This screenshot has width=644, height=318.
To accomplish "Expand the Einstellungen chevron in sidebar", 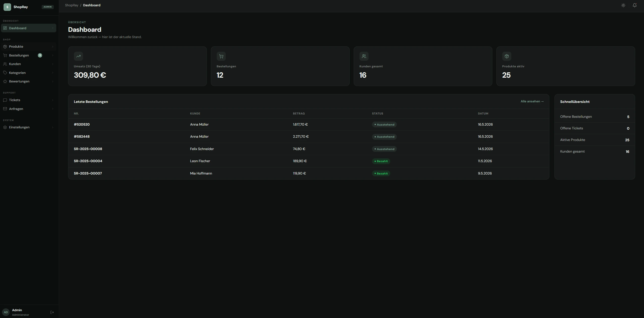I will tap(52, 127).
